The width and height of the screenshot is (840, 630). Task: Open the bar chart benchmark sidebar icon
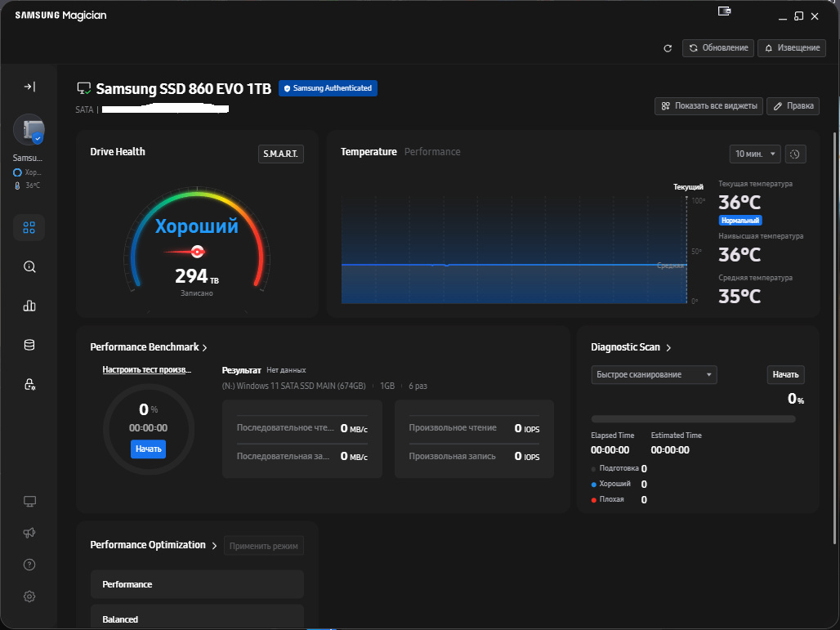point(29,306)
